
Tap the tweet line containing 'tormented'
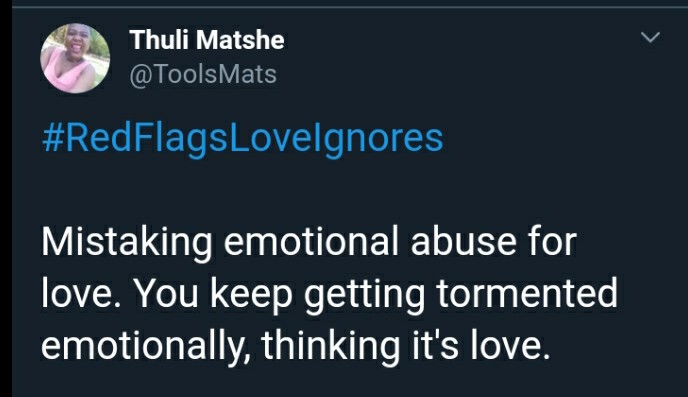(330, 294)
